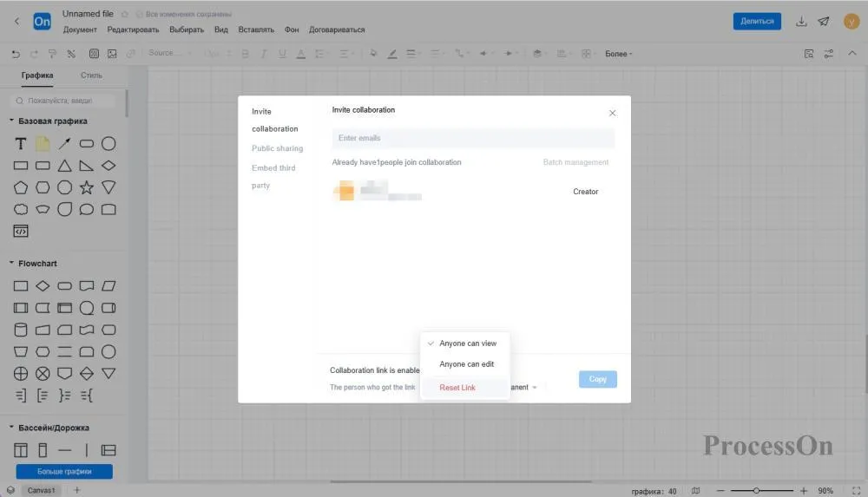868x497 pixels.
Task: Pick the star shape from basic graphics
Action: click(x=87, y=187)
